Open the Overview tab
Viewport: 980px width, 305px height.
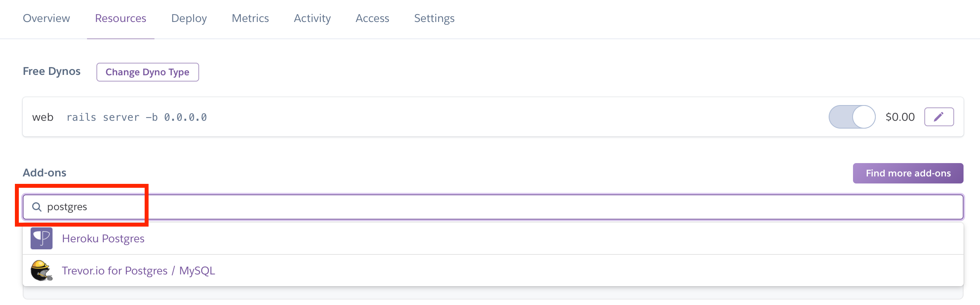[x=46, y=18]
